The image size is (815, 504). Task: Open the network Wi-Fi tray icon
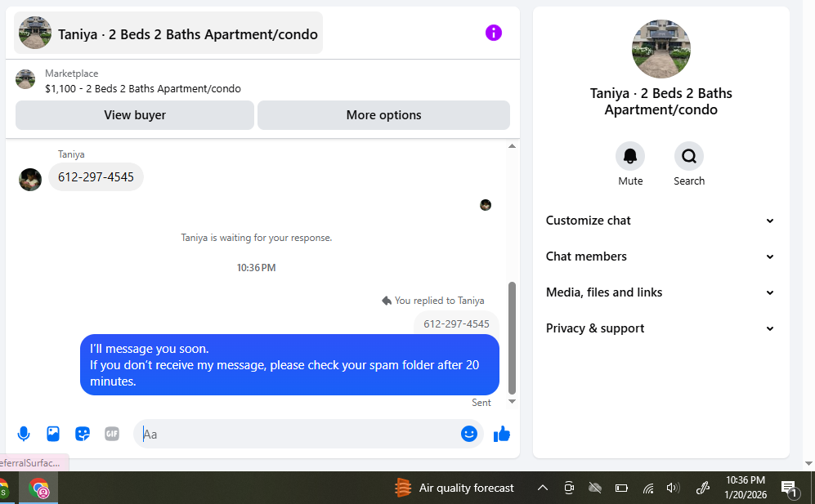click(647, 488)
